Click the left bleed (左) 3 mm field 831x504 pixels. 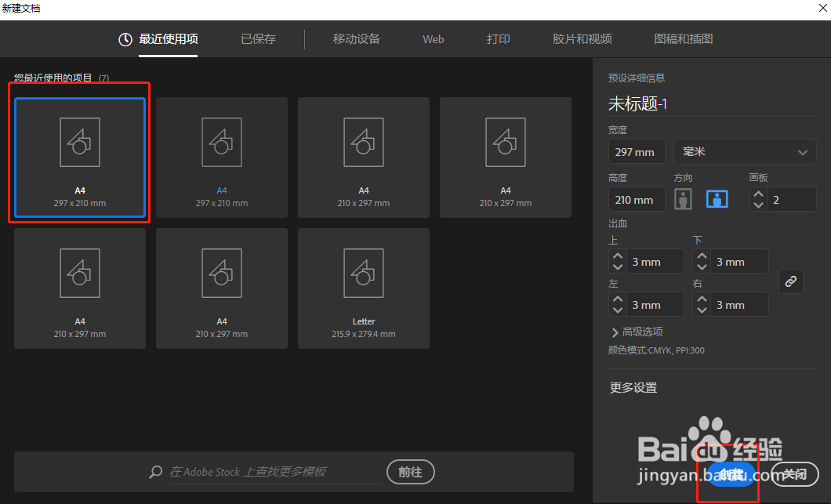[654, 305]
